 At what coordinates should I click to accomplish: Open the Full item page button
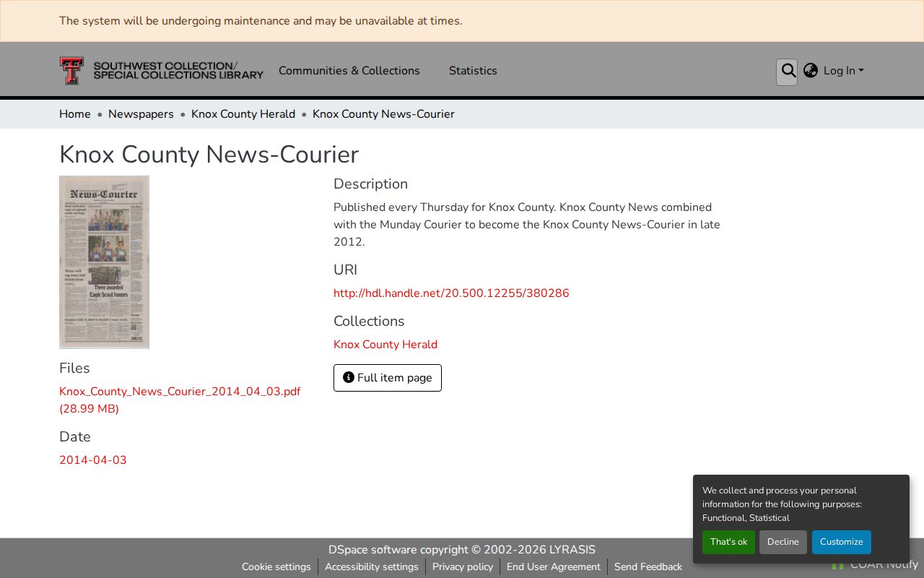pos(388,378)
